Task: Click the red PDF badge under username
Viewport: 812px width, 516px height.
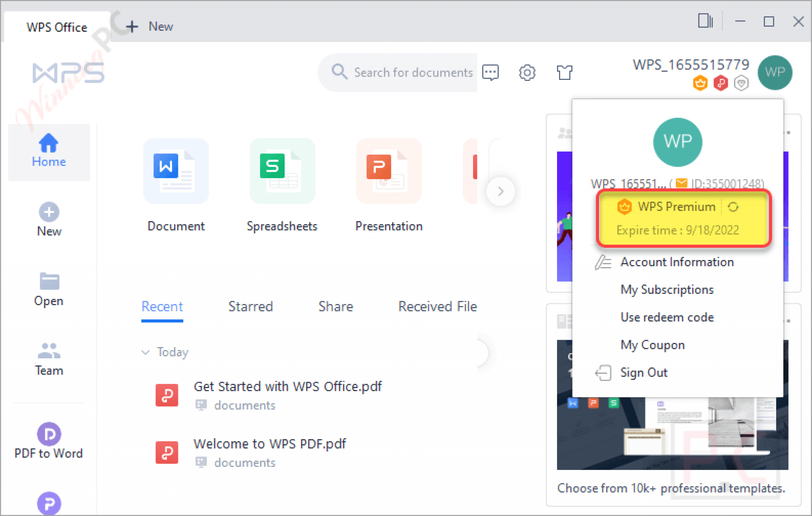Action: pos(721,83)
